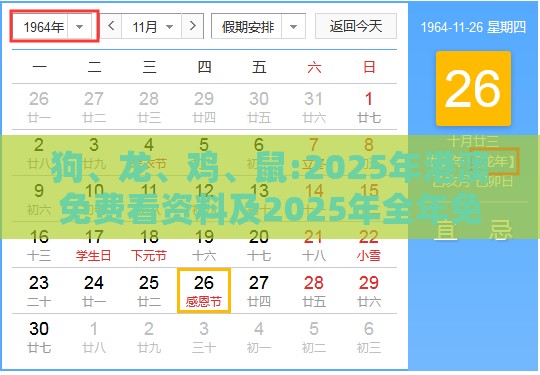Select greyed October 28 labeled 廿三
This screenshot has height=375, width=540.
[149, 107]
